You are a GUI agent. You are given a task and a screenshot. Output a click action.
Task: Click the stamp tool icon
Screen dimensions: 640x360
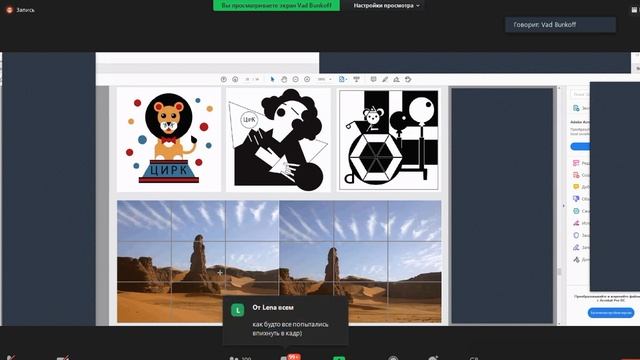click(396, 79)
